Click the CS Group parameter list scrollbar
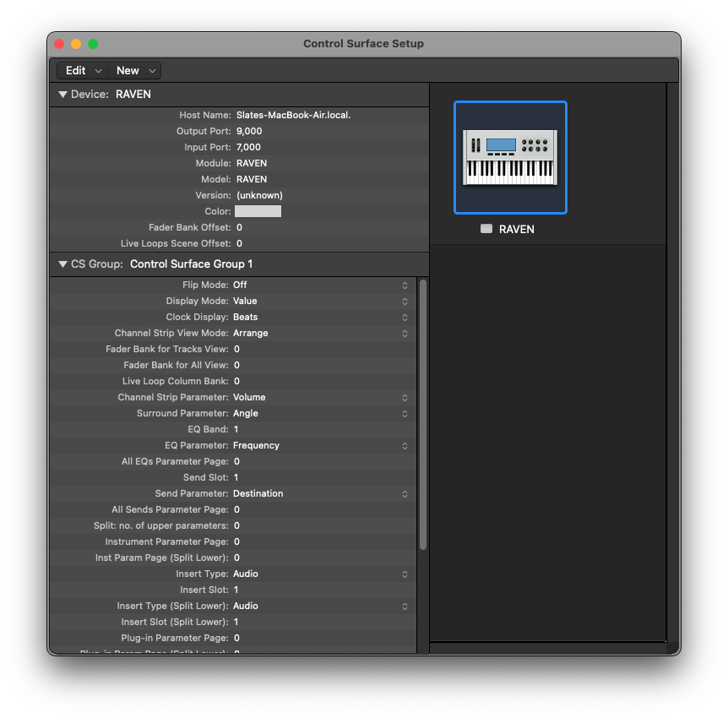The height and width of the screenshot is (718, 728). pyautogui.click(x=423, y=414)
